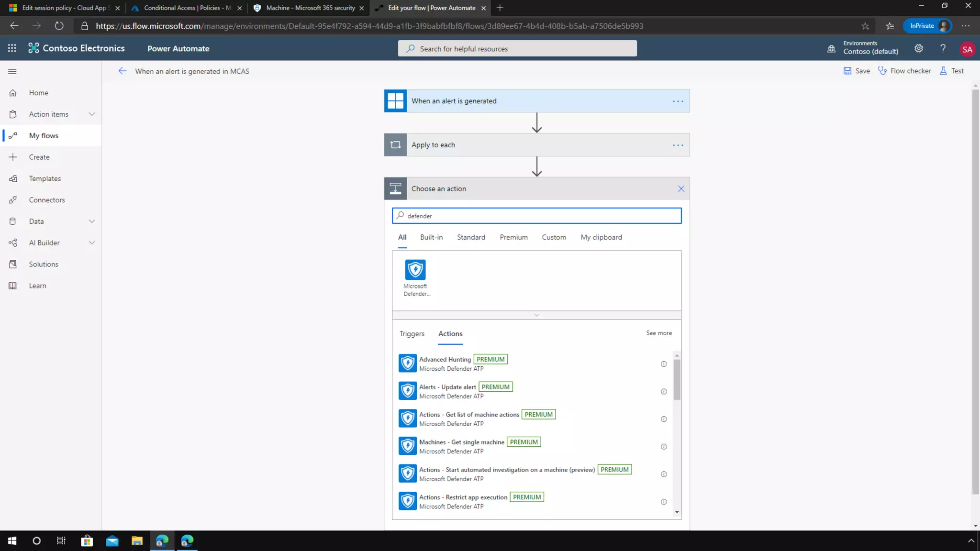980x551 pixels.
Task: Show info for Advanced Hunting action
Action: tap(664, 364)
